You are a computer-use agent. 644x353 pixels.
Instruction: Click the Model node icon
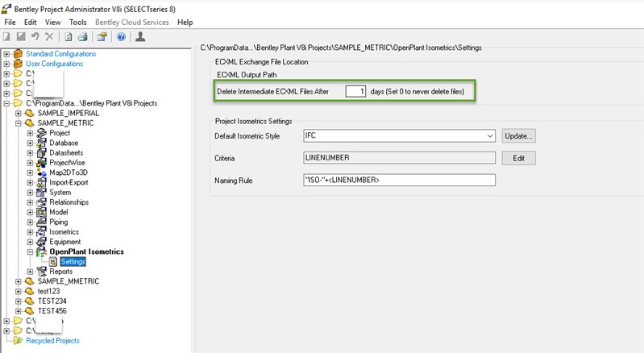click(x=41, y=212)
